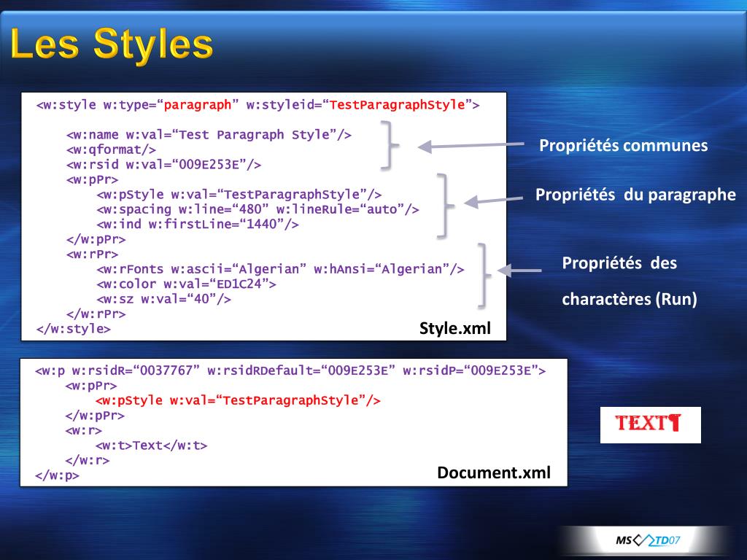Click the "Les Styles" slide title

pyautogui.click(x=112, y=44)
